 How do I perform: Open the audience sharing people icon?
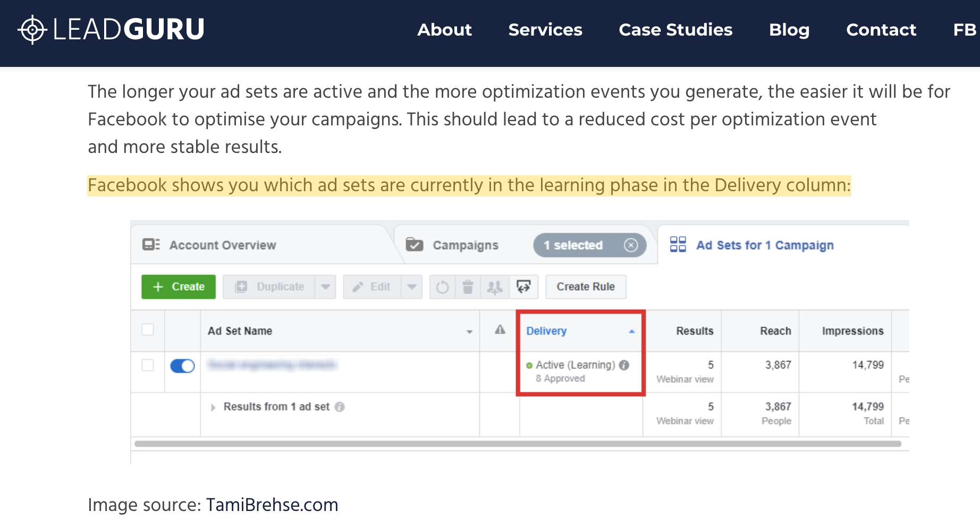[x=495, y=287]
